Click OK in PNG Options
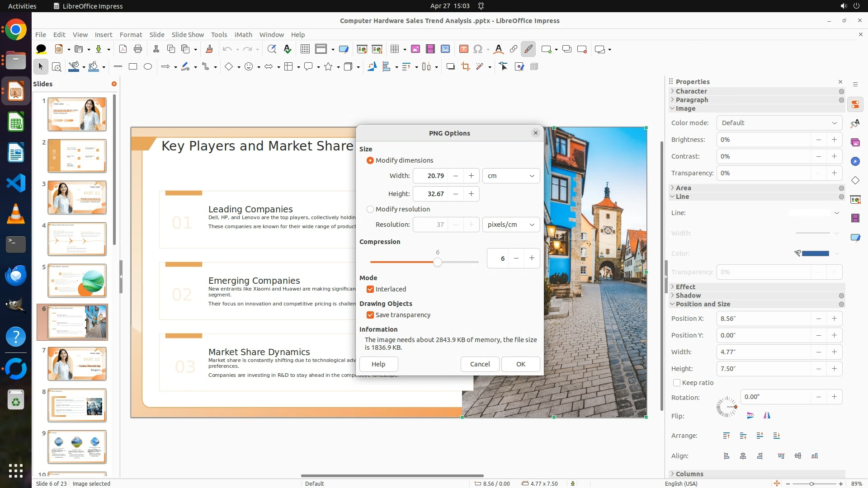Screen dimensions: 868x488 tap(520, 364)
